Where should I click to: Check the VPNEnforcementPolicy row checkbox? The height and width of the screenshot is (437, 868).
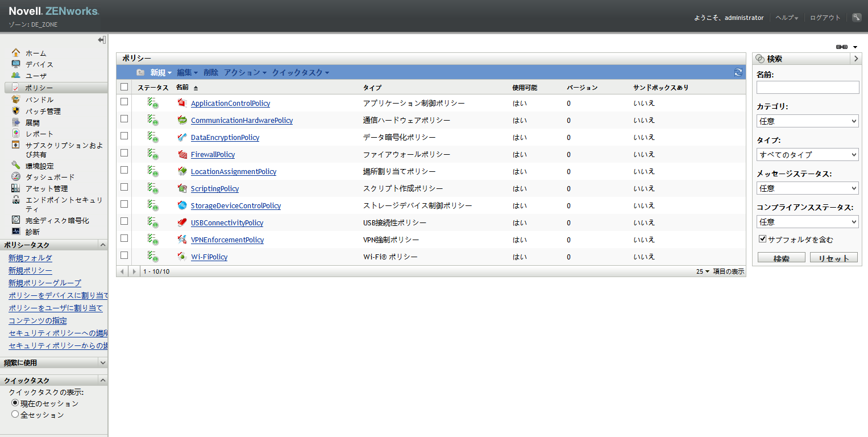[124, 238]
